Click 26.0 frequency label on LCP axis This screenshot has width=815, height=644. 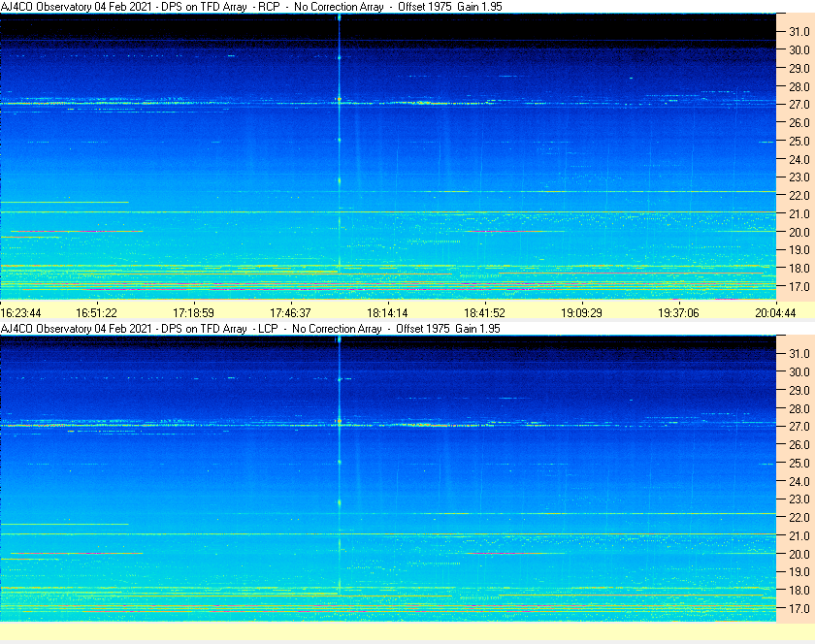click(799, 444)
